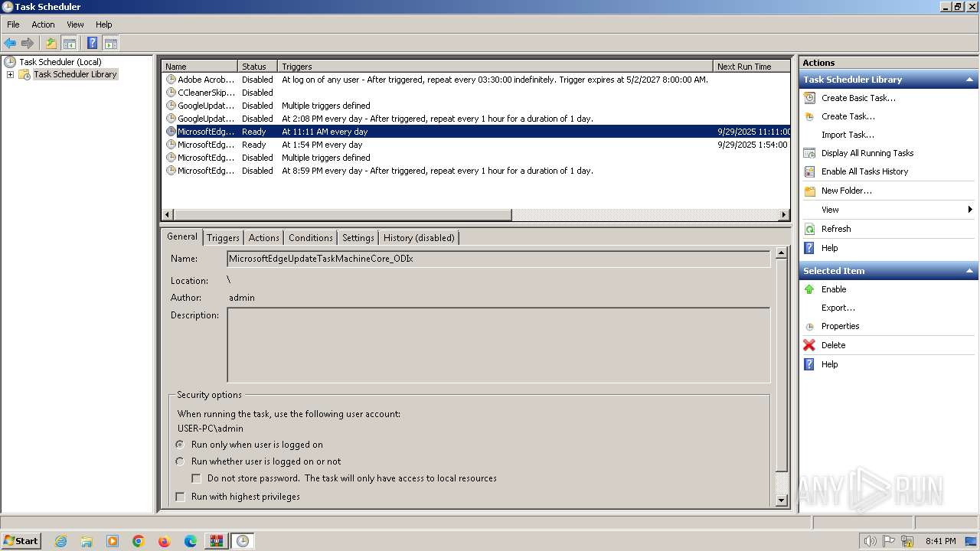The image size is (980, 551).
Task: Click the New Folder icon
Action: pos(809,191)
